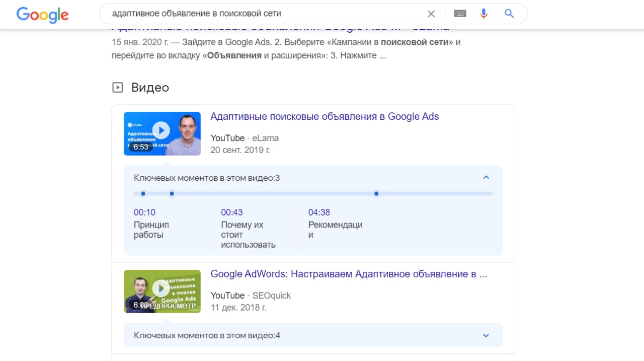Image resolution: width=644 pixels, height=361 pixels.
Task: Select the 'Рекомендации' key moment
Action: [336, 230]
